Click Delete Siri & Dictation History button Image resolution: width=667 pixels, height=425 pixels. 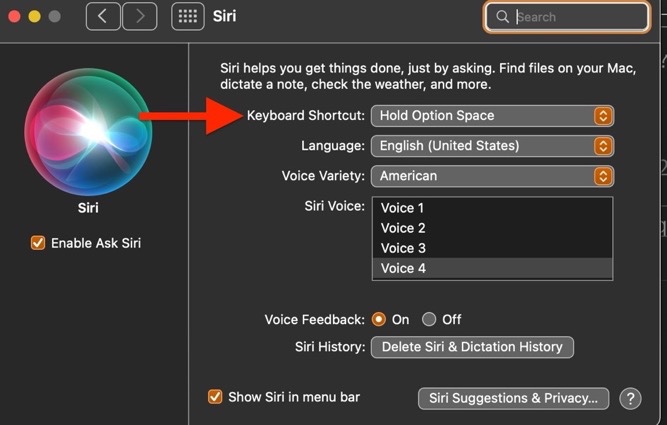(472, 347)
